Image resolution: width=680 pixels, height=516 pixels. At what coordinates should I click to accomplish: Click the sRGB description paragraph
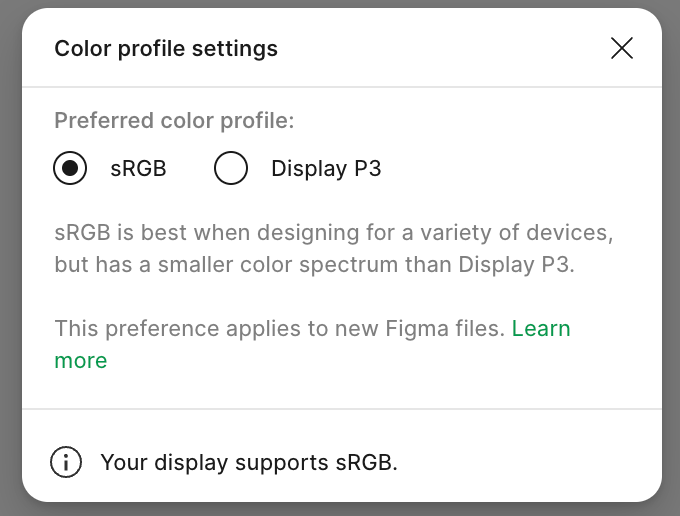334,248
